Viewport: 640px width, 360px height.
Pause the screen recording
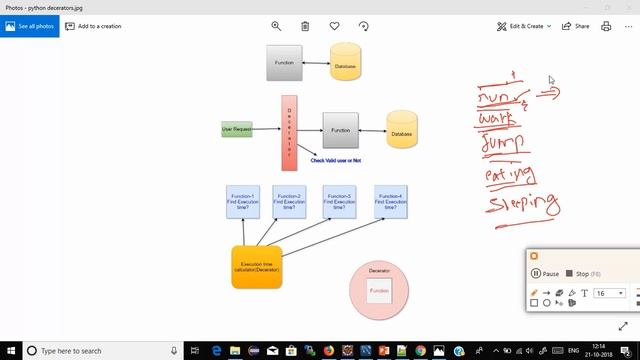tap(545, 273)
